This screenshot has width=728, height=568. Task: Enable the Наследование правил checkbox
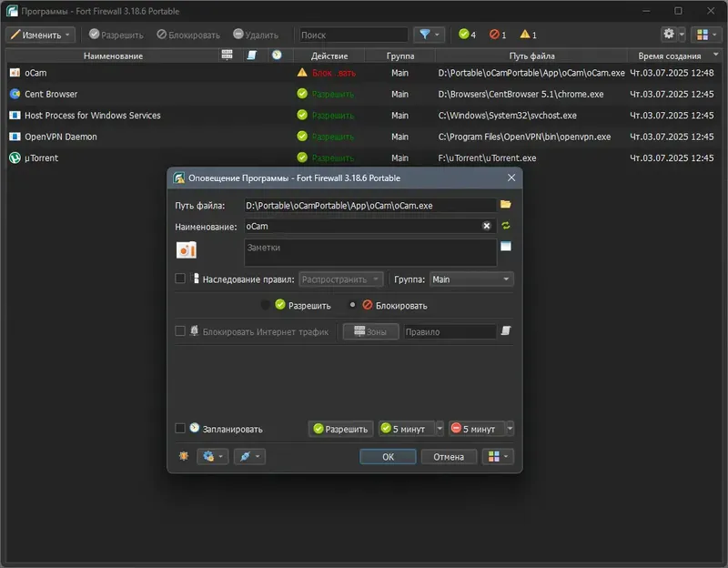[180, 279]
